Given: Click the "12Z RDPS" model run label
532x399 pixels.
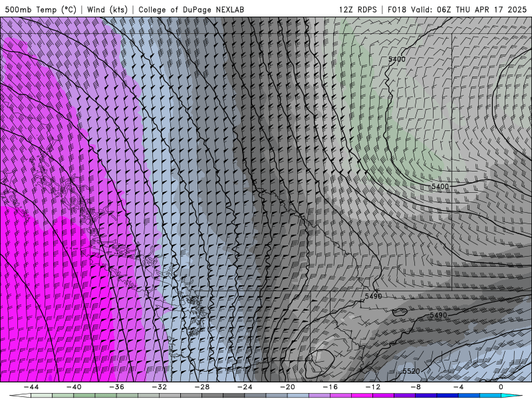Looking at the screenshot, I should (x=358, y=9).
